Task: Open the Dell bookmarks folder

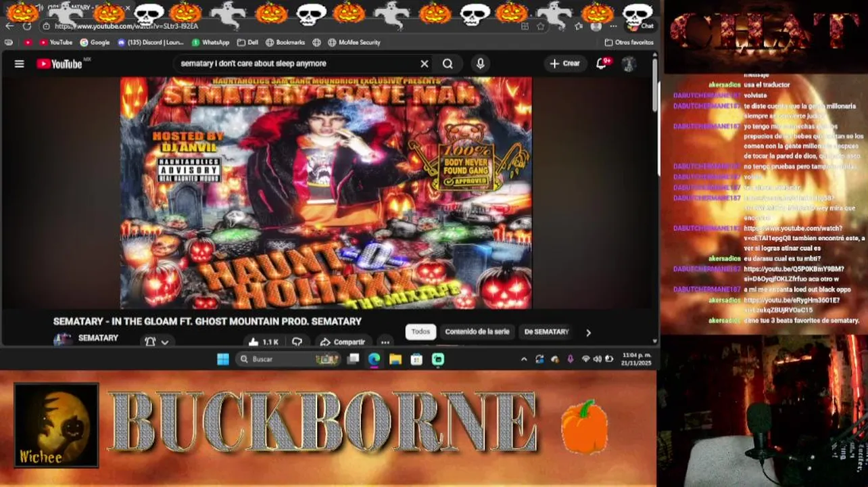Action: [247, 42]
